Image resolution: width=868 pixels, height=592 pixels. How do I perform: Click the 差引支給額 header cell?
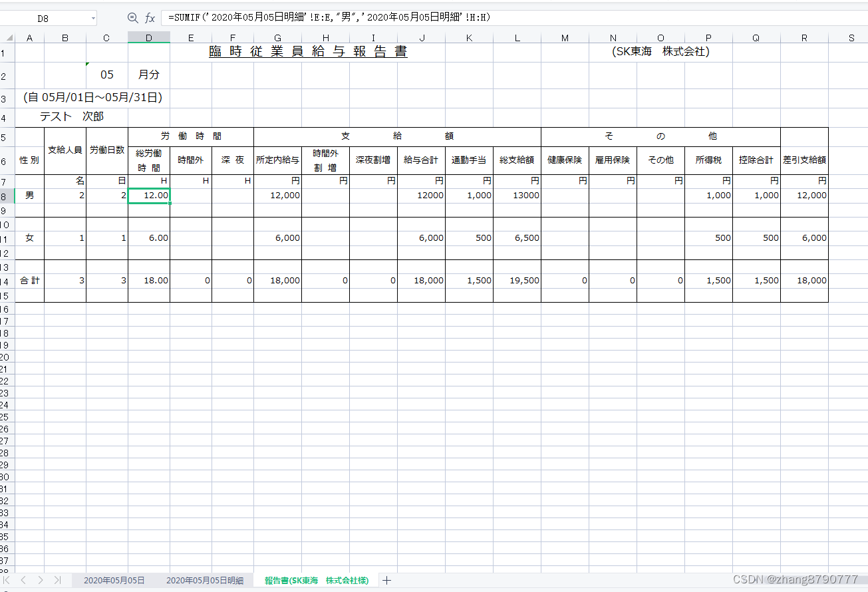pyautogui.click(x=804, y=160)
